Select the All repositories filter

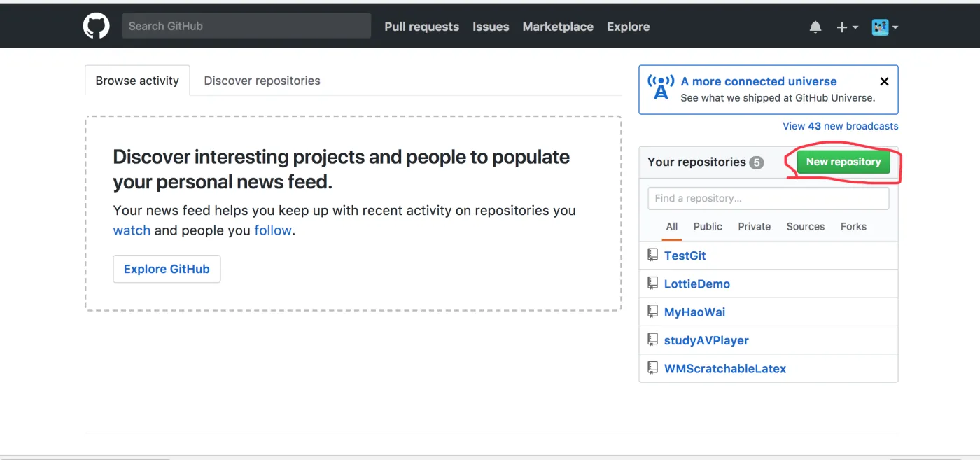(672, 227)
